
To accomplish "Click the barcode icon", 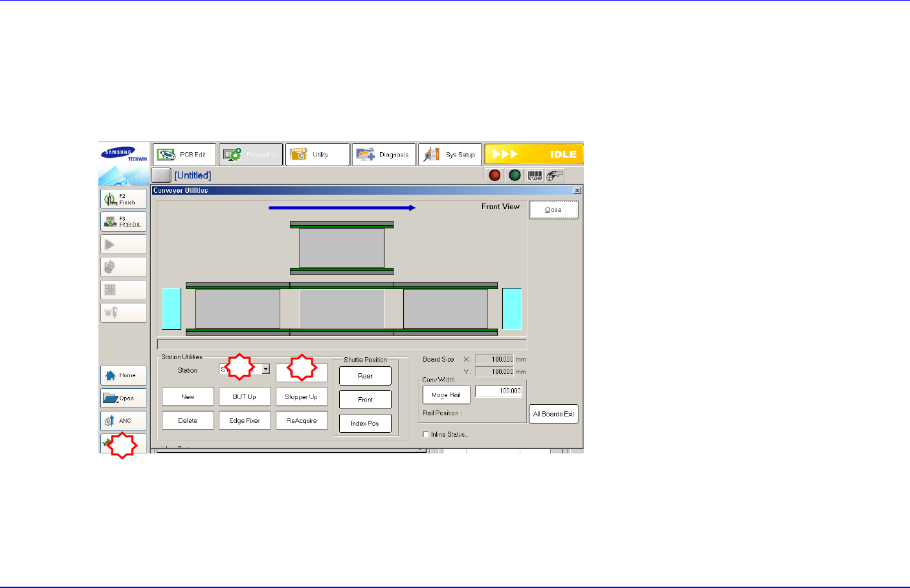I will [x=535, y=175].
